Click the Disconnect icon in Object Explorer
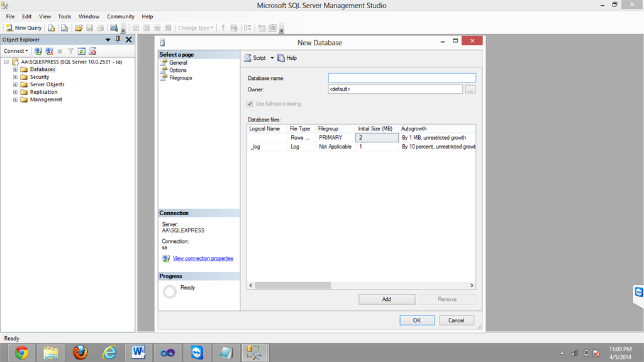 point(49,51)
